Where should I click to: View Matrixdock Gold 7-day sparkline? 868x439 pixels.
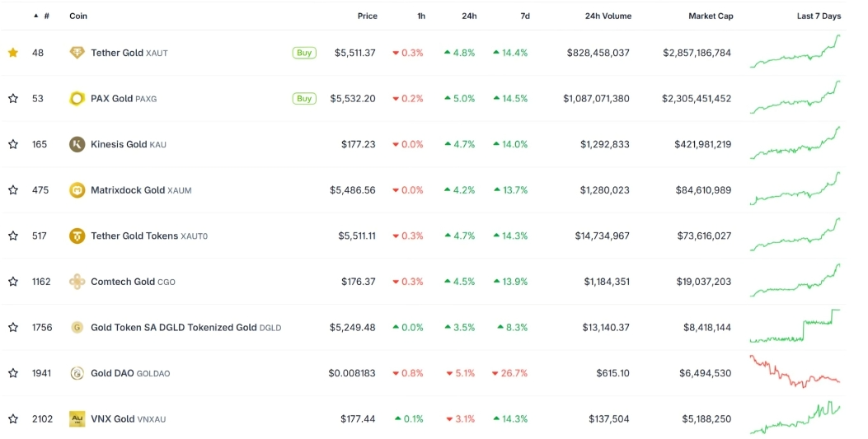click(x=795, y=189)
